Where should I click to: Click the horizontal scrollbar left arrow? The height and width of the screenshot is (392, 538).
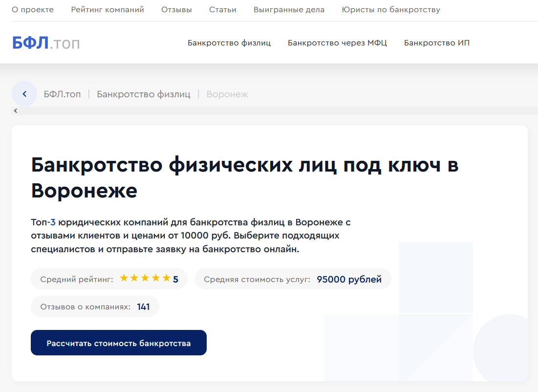tap(16, 110)
